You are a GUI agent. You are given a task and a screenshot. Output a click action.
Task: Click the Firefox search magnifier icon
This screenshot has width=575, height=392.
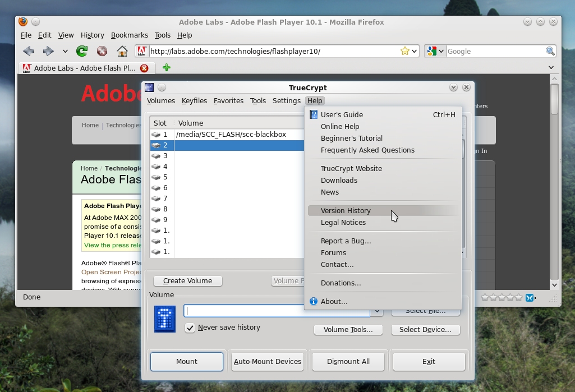(x=550, y=51)
